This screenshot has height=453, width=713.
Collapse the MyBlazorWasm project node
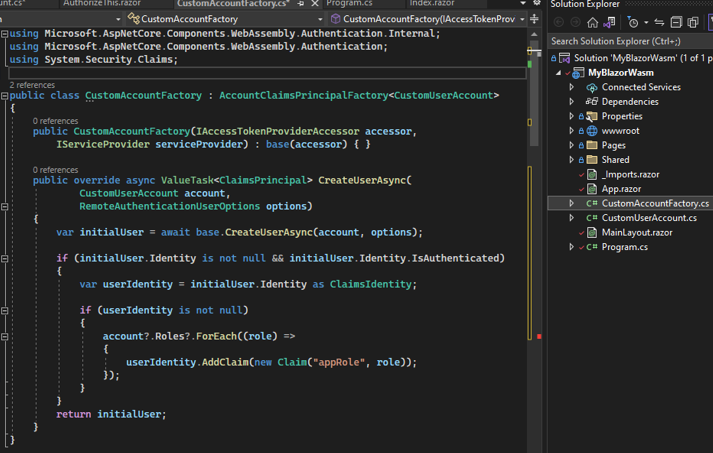(558, 73)
